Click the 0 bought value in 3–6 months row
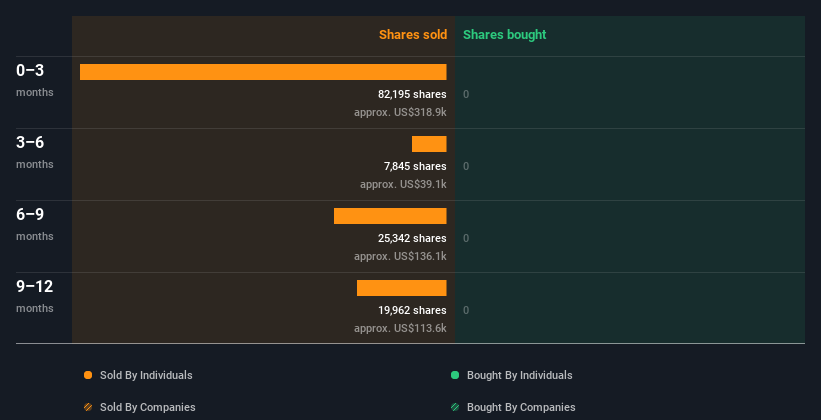 (466, 166)
